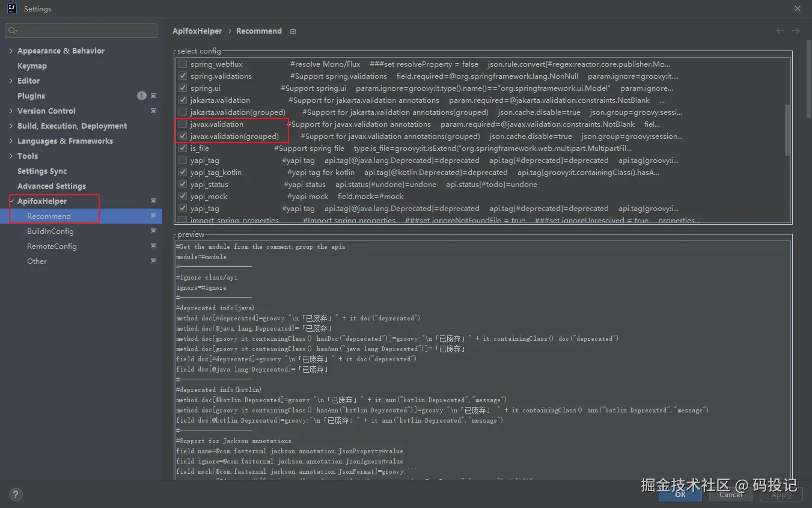Viewport: 812px width, 508px height.
Task: Click the '#Ignore class/api' preview line
Action: (207, 277)
